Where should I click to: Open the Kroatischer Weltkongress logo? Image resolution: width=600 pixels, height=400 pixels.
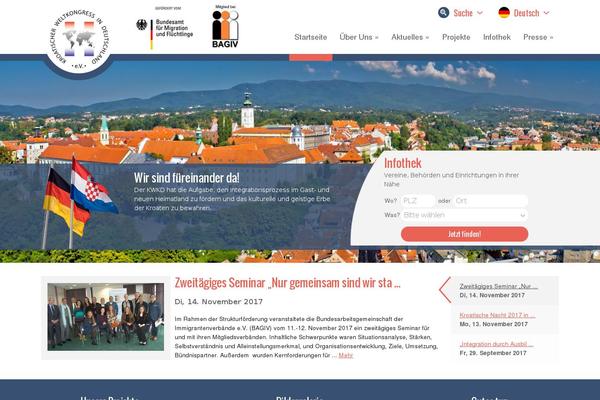click(79, 39)
